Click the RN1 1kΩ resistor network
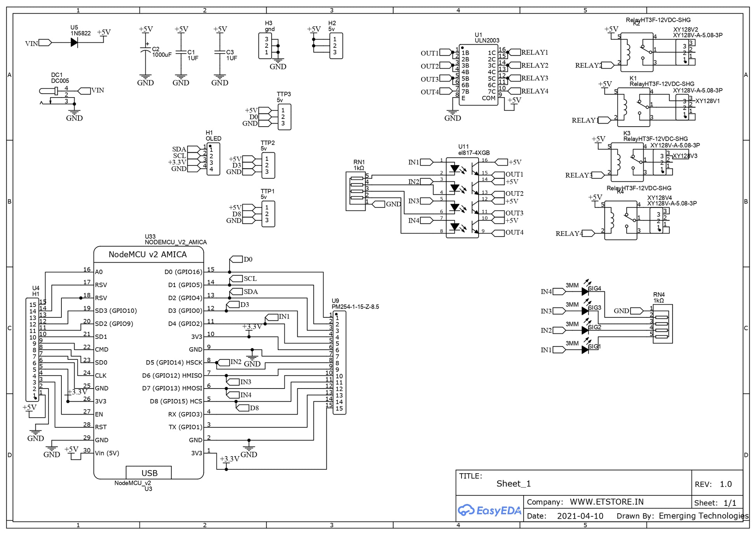The image size is (756, 535). (355, 192)
